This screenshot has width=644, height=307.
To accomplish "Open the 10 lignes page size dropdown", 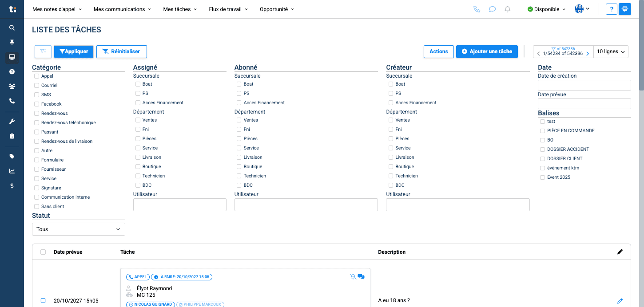I will [611, 52].
